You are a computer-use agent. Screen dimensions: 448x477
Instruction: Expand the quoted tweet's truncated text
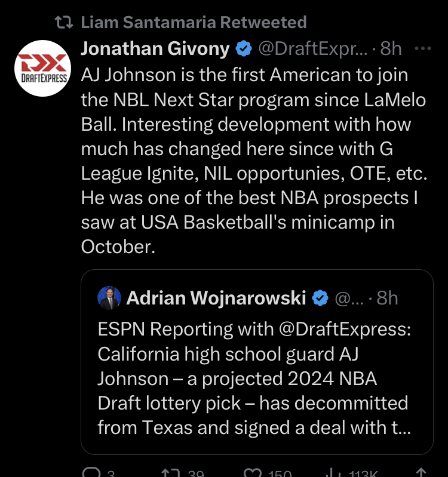(x=401, y=427)
